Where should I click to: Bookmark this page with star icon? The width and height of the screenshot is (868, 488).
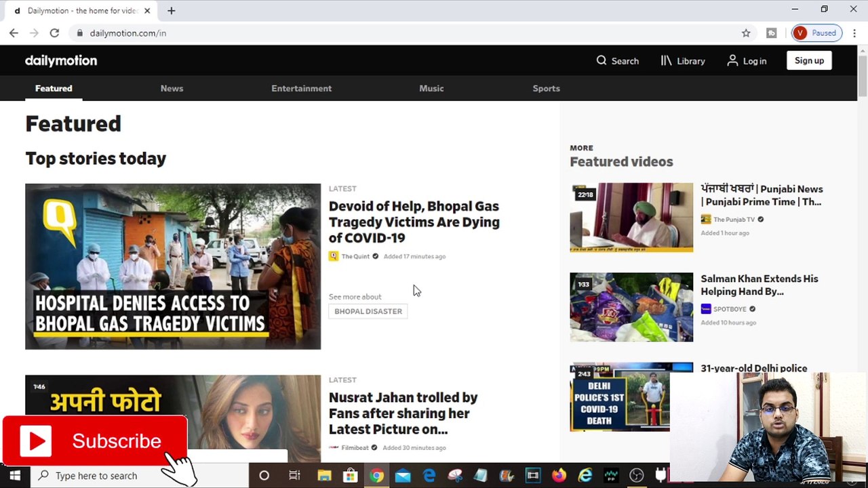point(746,33)
